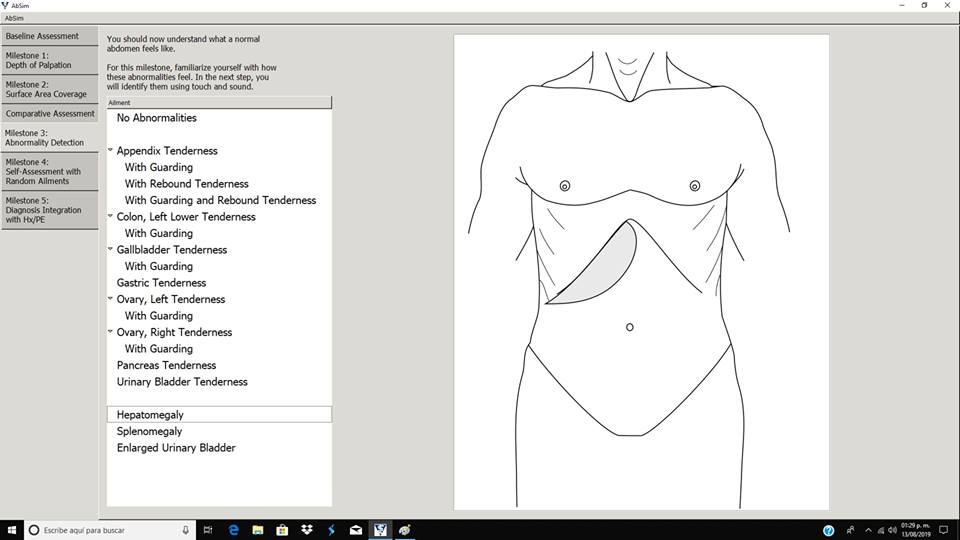Select With Guarding under Gallbladder Tenderness

click(159, 266)
